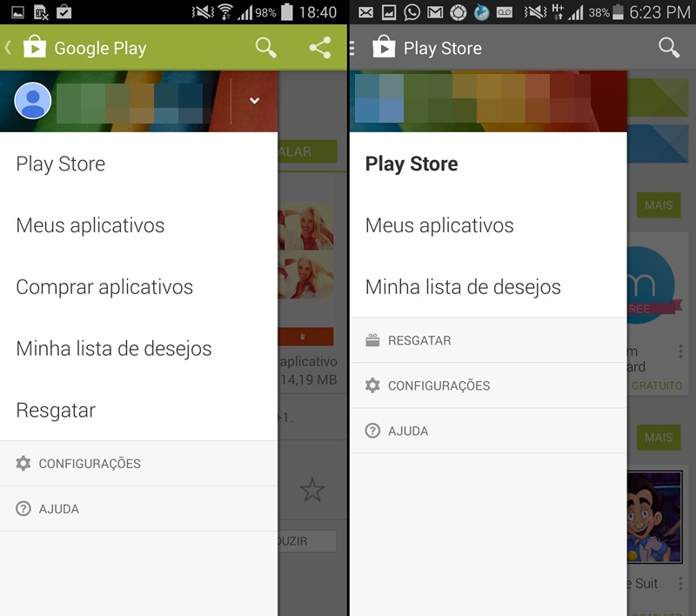Image resolution: width=696 pixels, height=616 pixels.
Task: Tap the picture icon in right status bar
Action: pos(389,12)
